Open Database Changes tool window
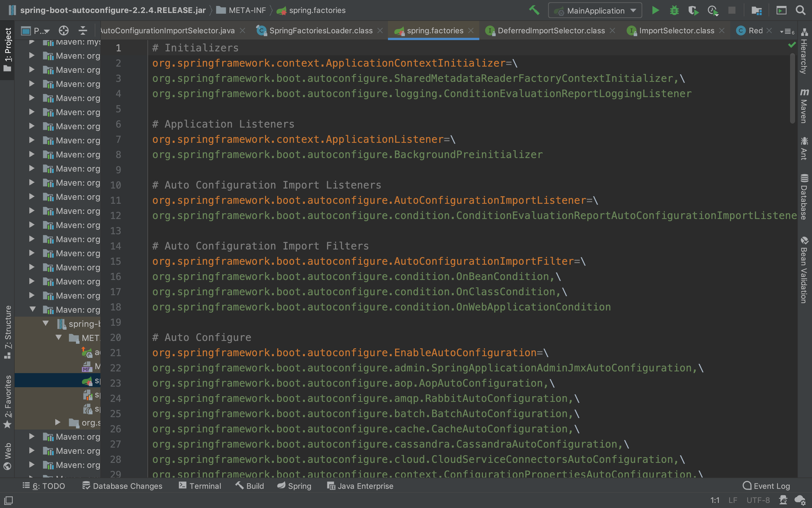The height and width of the screenshot is (508, 812). [x=122, y=486]
